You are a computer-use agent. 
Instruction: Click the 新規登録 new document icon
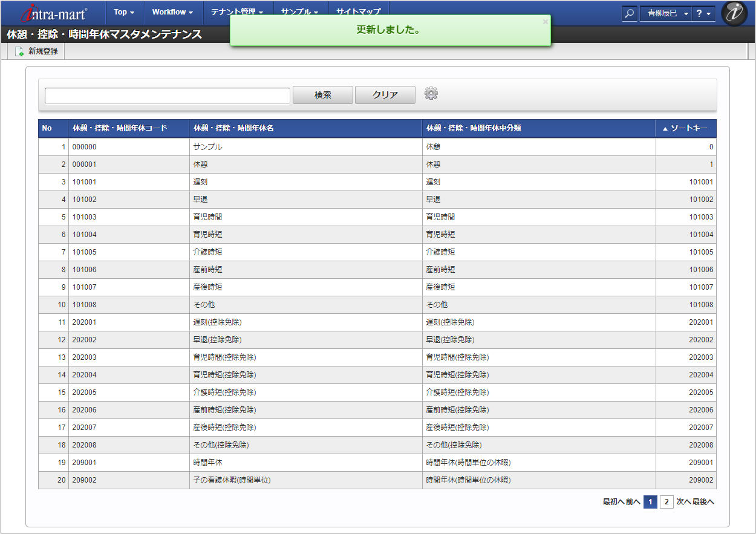click(19, 51)
